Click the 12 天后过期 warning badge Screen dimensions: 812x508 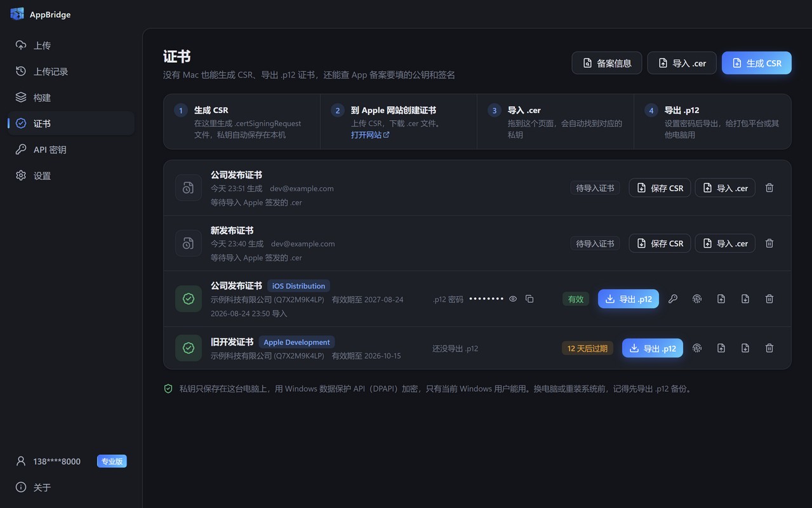(x=587, y=349)
